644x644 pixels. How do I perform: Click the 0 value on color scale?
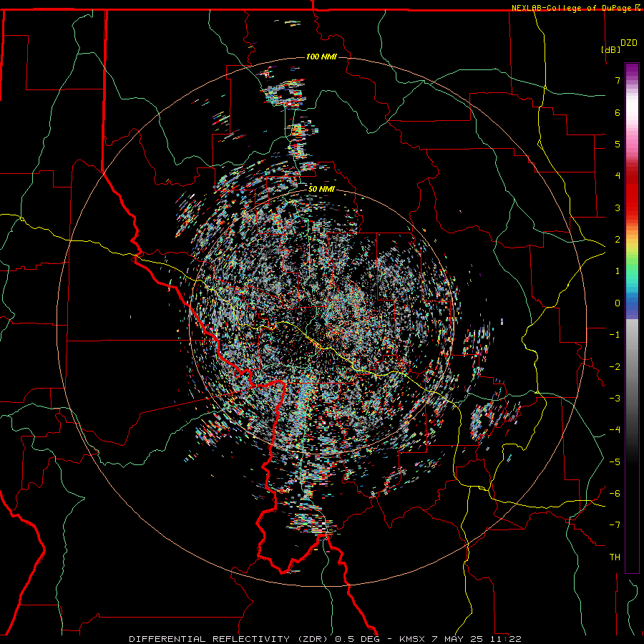coord(618,303)
